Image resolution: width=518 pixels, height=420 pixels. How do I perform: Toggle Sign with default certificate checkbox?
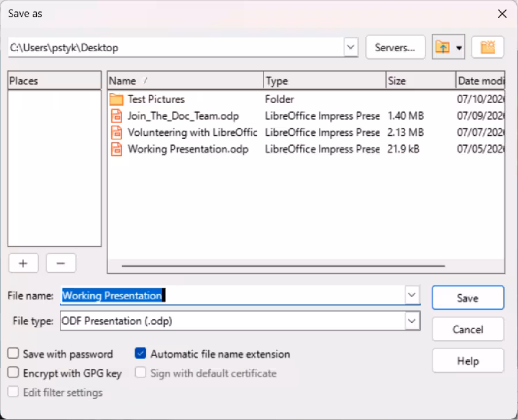click(140, 372)
